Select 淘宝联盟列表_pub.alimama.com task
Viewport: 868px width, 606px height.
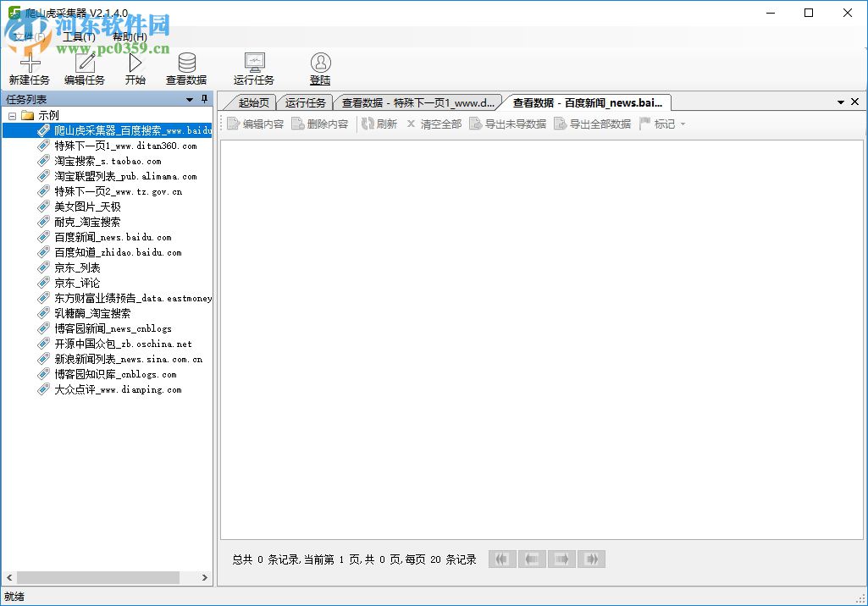point(125,177)
